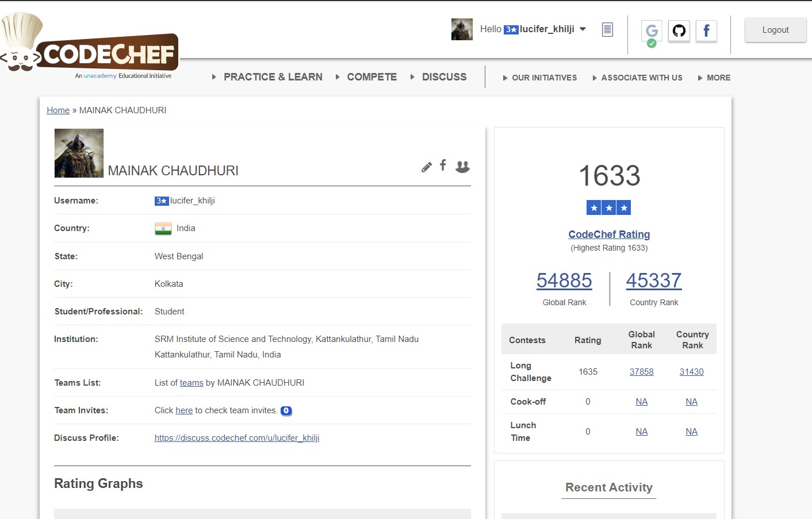Image resolution: width=812 pixels, height=519 pixels.
Task: Open Long Challenge global rank 37858
Action: 641,372
